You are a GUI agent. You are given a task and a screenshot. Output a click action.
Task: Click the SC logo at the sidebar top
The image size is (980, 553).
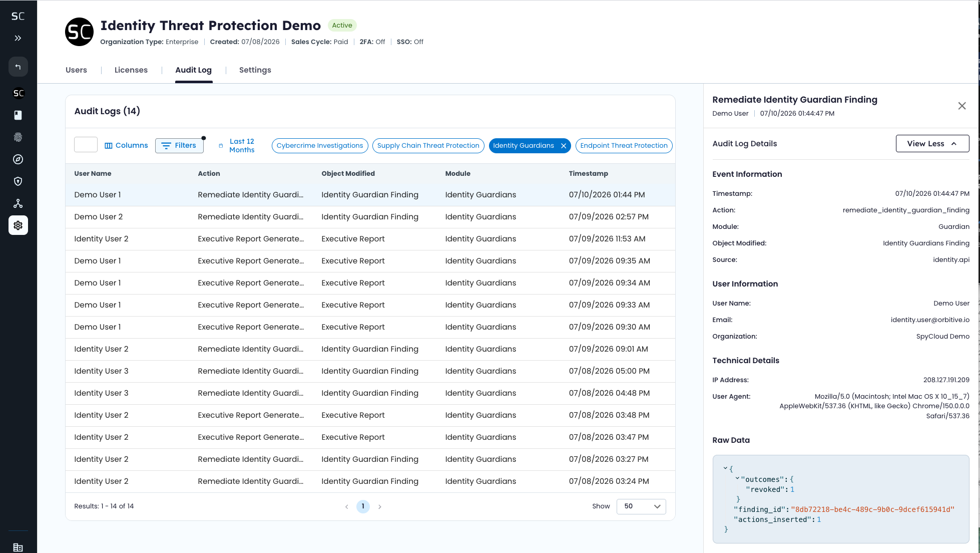[x=18, y=16]
